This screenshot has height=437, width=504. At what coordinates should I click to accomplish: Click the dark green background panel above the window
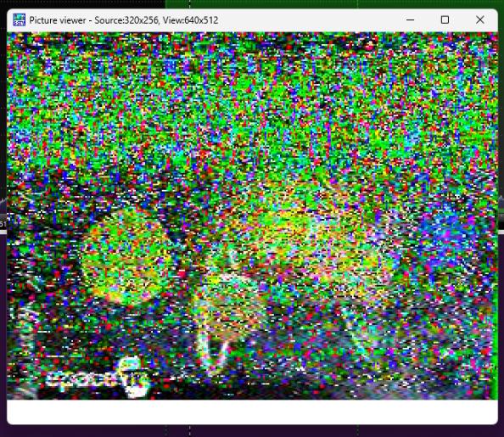(334, 3)
